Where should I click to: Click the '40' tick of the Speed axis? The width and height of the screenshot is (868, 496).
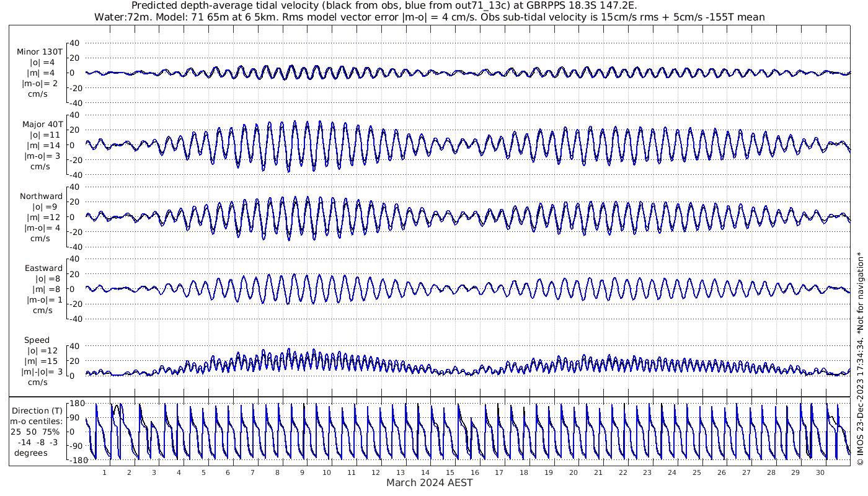coord(76,346)
